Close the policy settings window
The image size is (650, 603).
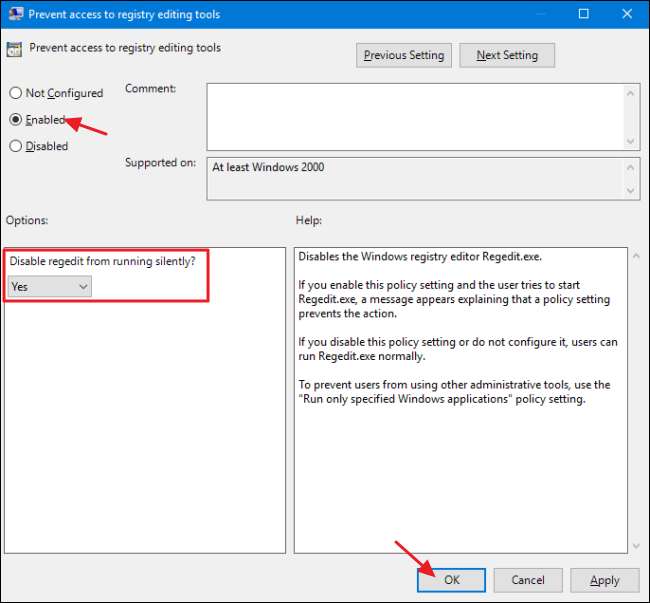click(x=627, y=14)
